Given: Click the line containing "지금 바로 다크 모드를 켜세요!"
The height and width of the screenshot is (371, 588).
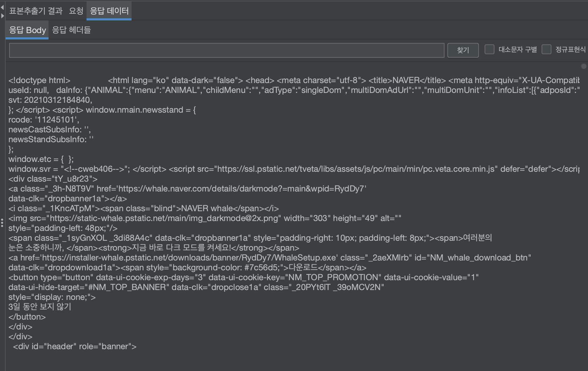Looking at the screenshot, I should (154, 248).
